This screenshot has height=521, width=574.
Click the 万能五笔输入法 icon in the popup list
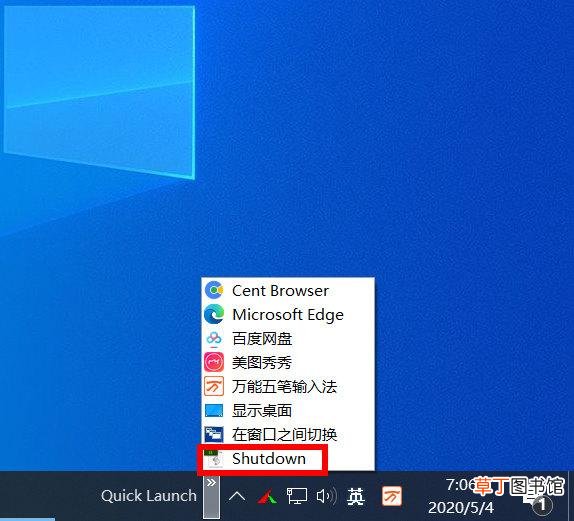pyautogui.click(x=214, y=386)
